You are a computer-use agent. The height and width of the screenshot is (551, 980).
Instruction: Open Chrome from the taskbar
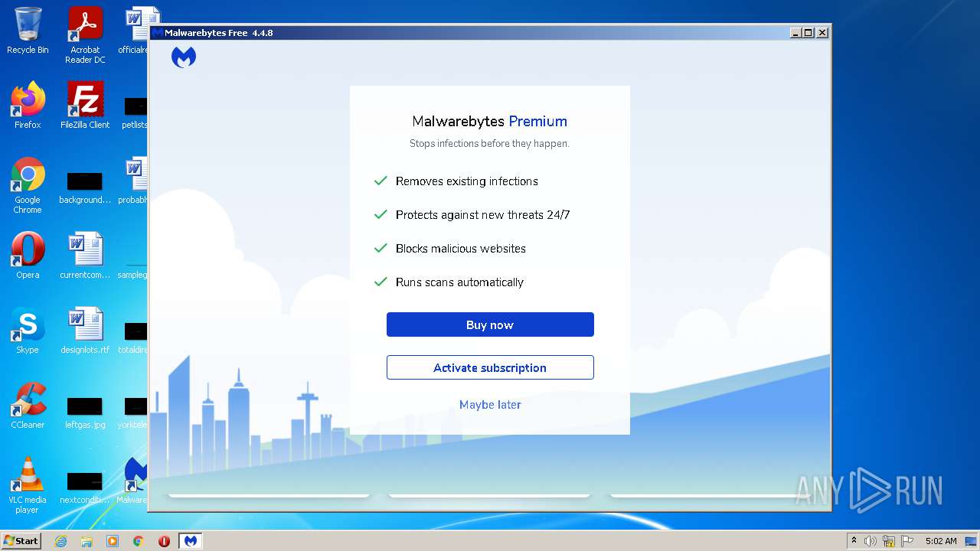139,541
